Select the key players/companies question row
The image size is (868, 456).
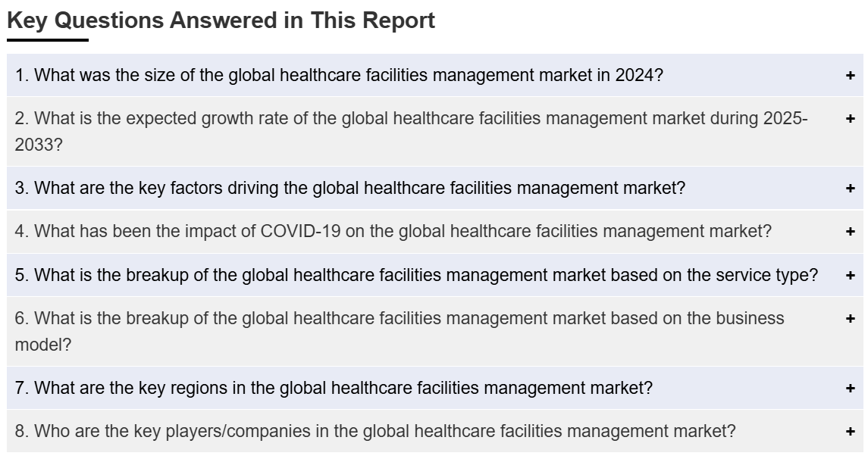[374, 432]
